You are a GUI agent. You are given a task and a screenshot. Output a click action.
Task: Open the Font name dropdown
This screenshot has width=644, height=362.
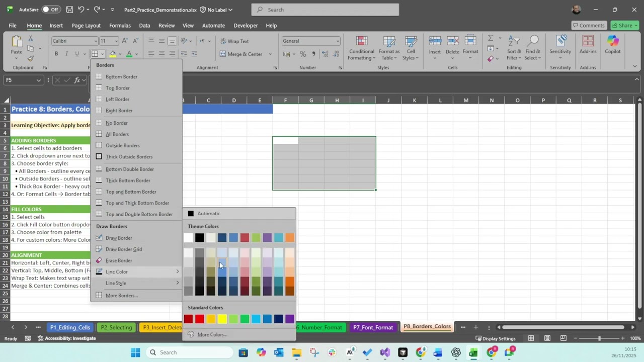(96, 41)
